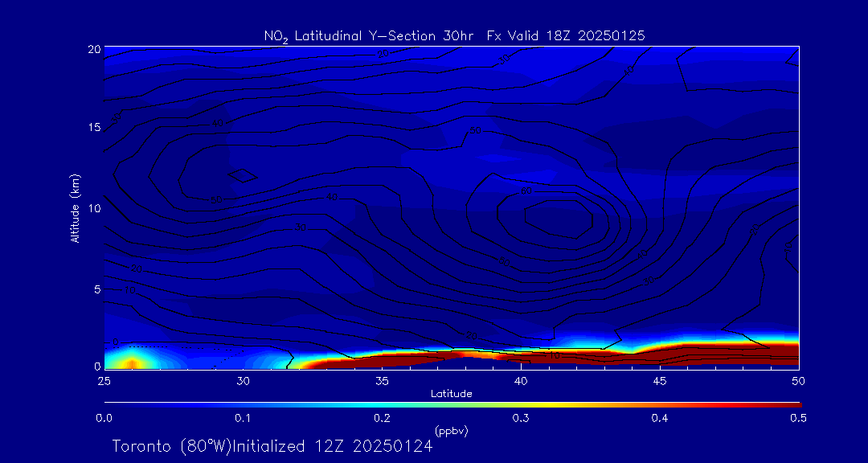Click the yellow-orange NO2 hotspot near latitude 26
Viewport: 868px width, 463px height.
click(x=133, y=363)
